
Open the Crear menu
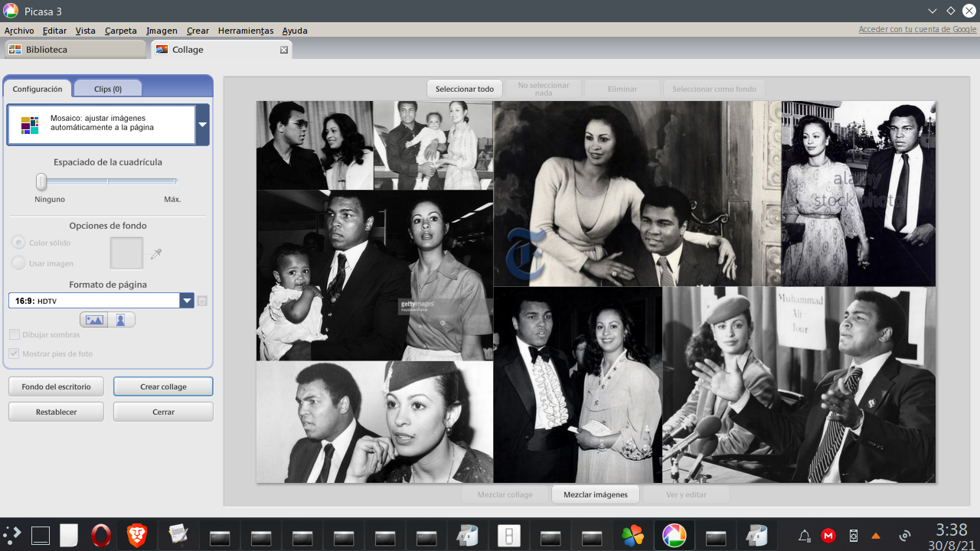pyautogui.click(x=198, y=31)
